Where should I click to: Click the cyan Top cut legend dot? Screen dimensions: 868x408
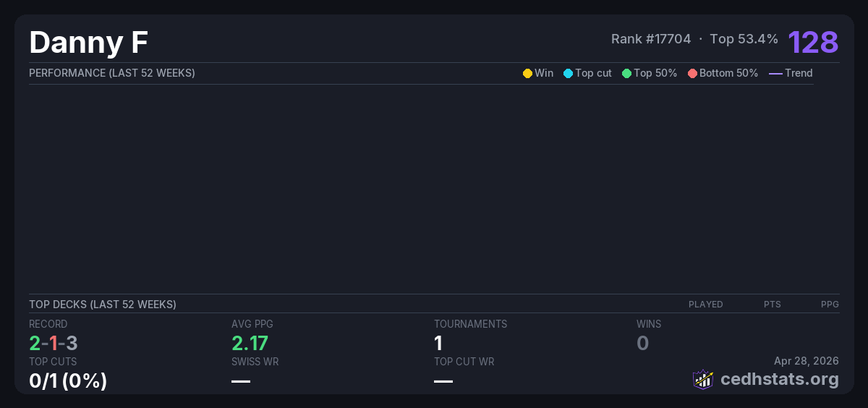click(568, 73)
